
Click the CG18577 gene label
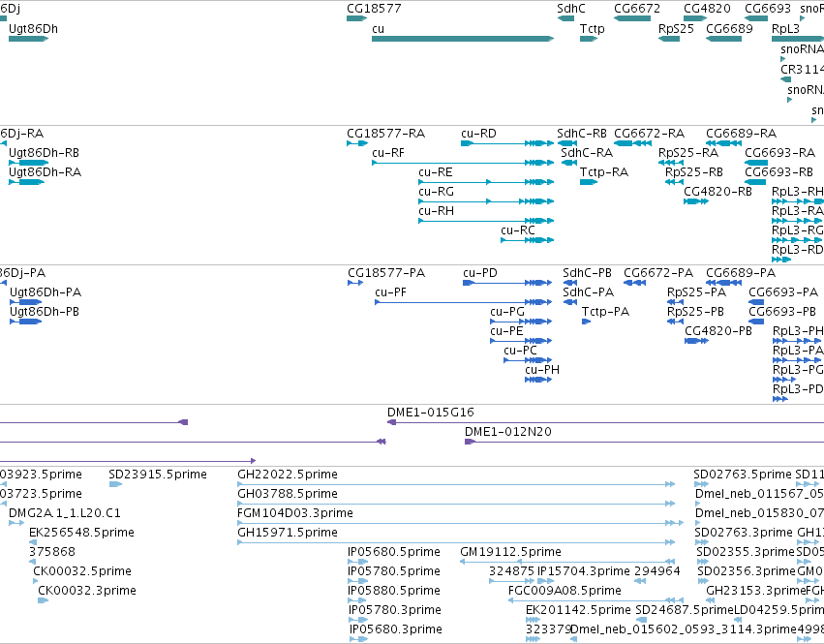point(374,9)
